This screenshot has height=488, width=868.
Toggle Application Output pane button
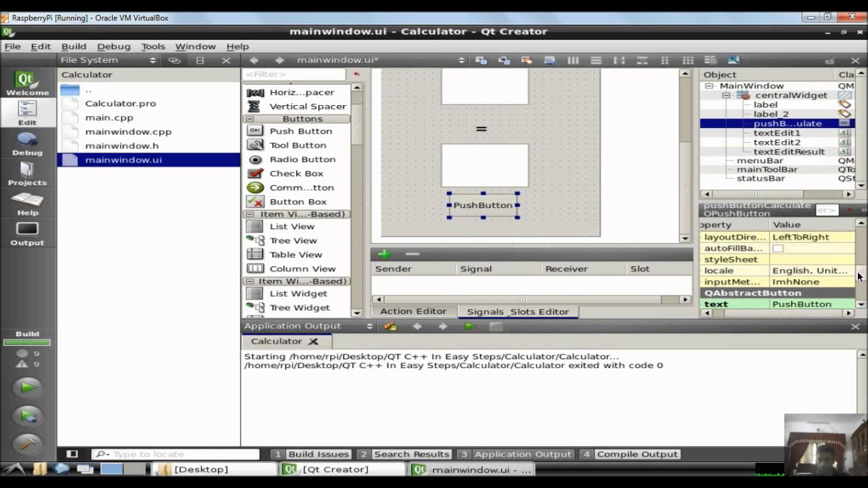coord(515,454)
